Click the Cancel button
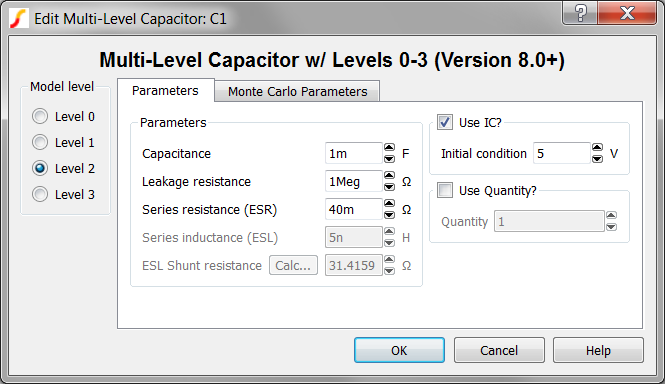The image size is (665, 384). [499, 350]
